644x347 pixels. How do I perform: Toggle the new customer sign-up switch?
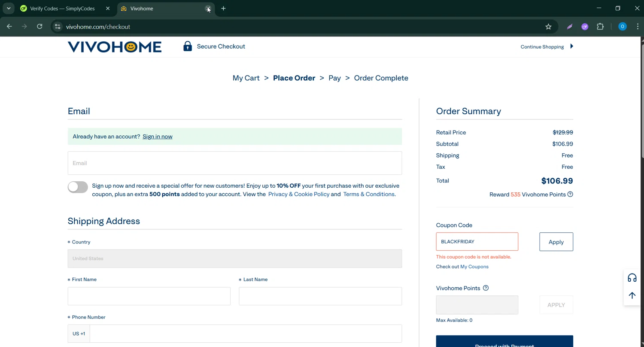pos(78,187)
